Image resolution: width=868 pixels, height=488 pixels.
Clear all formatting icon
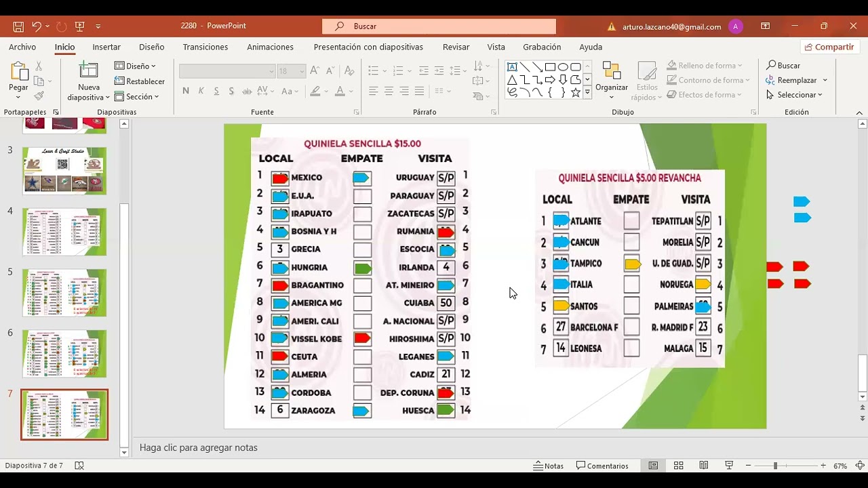coord(349,70)
